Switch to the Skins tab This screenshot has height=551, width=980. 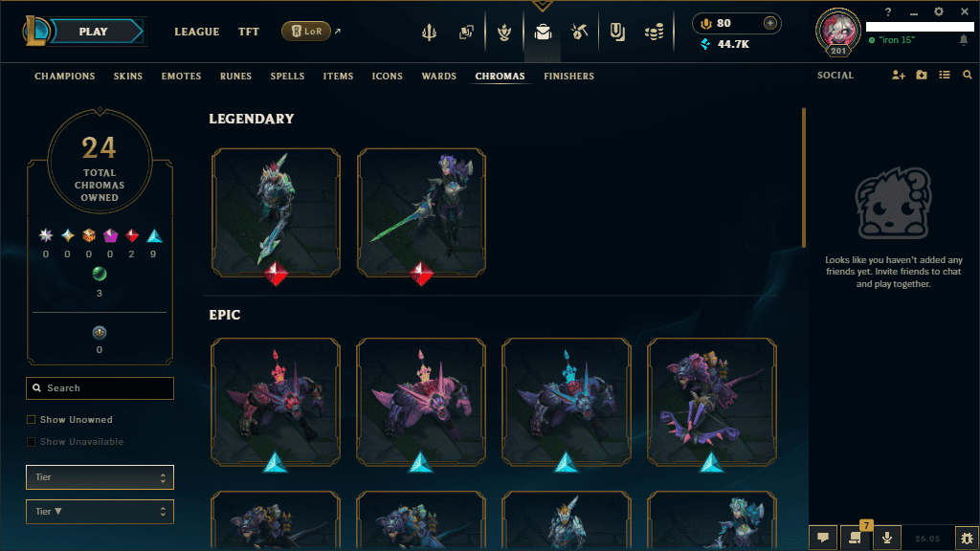(x=128, y=77)
